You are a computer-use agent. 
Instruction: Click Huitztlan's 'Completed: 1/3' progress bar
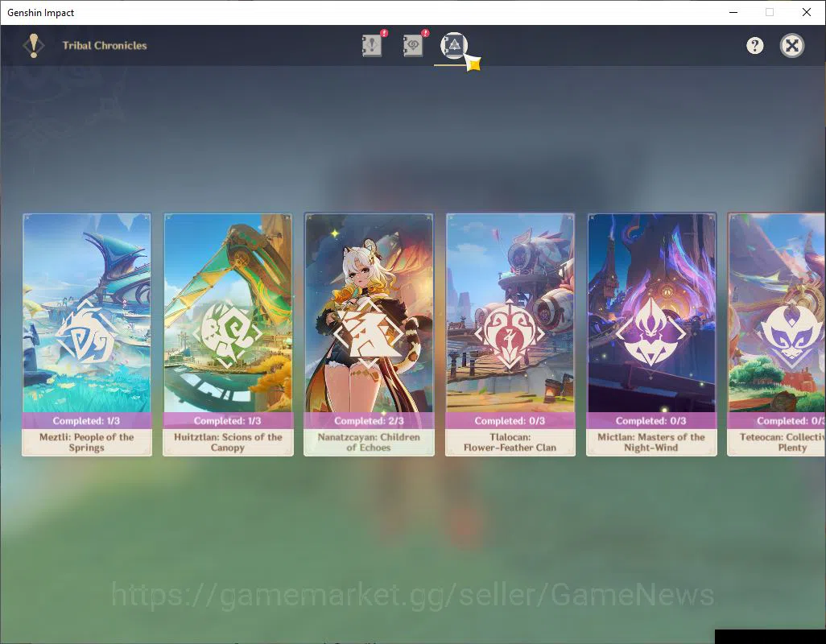[228, 421]
